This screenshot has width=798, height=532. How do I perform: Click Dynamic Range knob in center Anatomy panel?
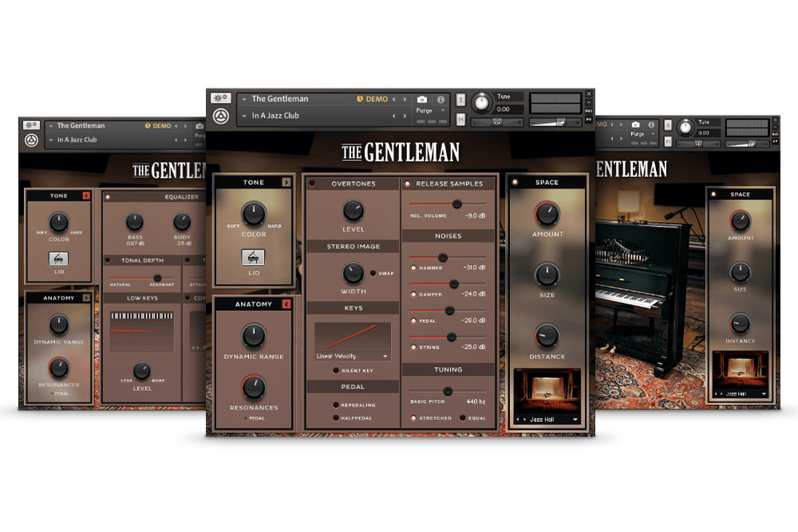click(x=254, y=336)
